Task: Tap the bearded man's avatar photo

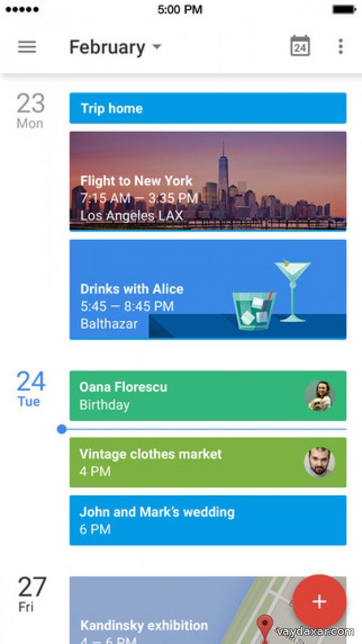Action: (319, 462)
